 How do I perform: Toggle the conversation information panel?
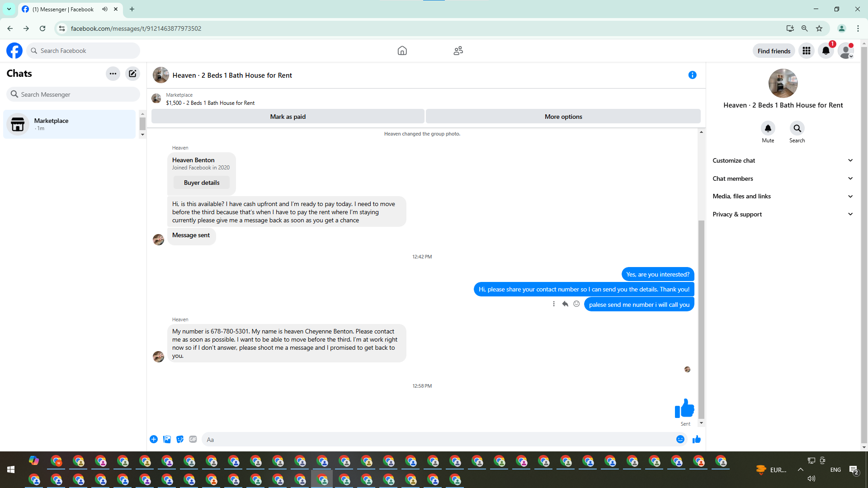coord(692,75)
